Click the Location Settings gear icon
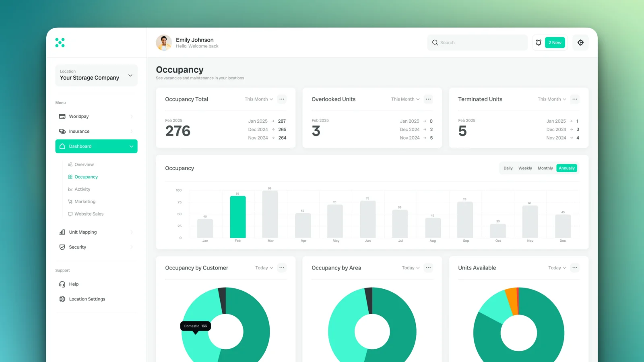This screenshot has width=644, height=362. pyautogui.click(x=62, y=299)
